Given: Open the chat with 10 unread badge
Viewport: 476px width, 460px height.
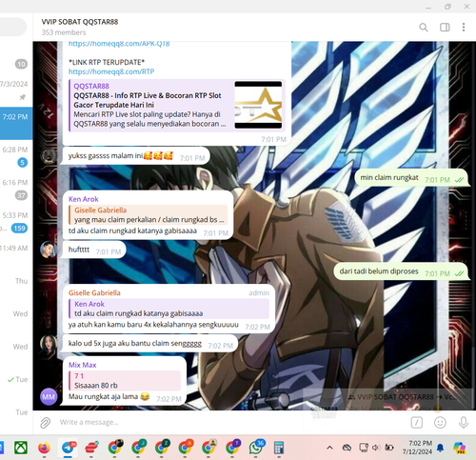Looking at the screenshot, I should (x=21, y=64).
